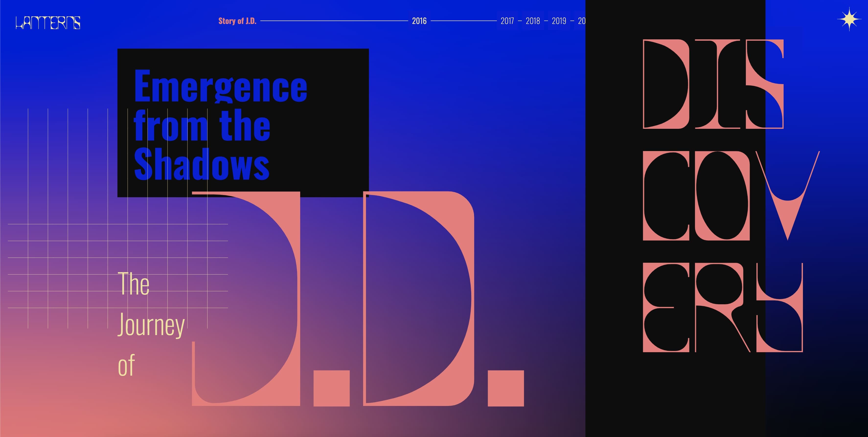This screenshot has height=437, width=868.
Task: Open the Story of J.D. link
Action: pos(237,21)
